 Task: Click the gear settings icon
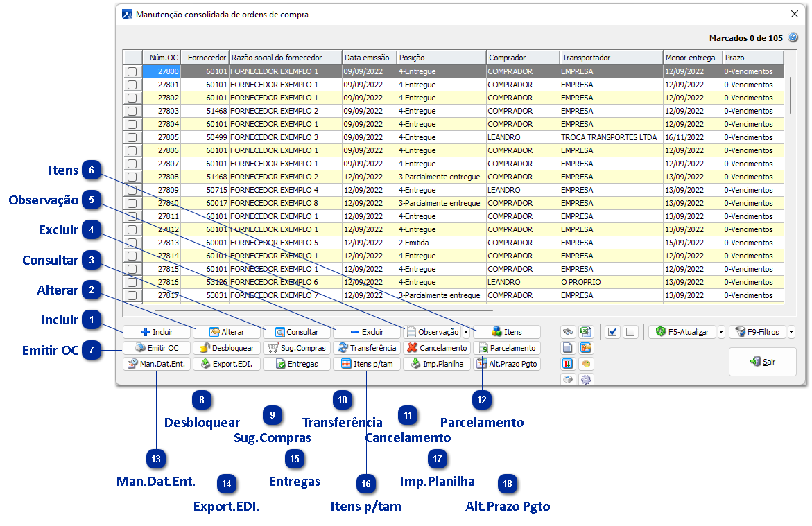(586, 380)
